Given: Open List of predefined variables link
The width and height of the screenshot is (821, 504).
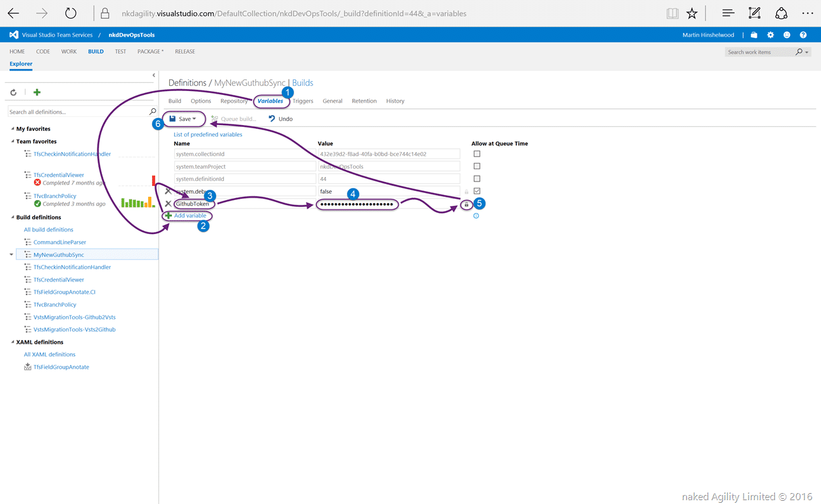Looking at the screenshot, I should [208, 135].
